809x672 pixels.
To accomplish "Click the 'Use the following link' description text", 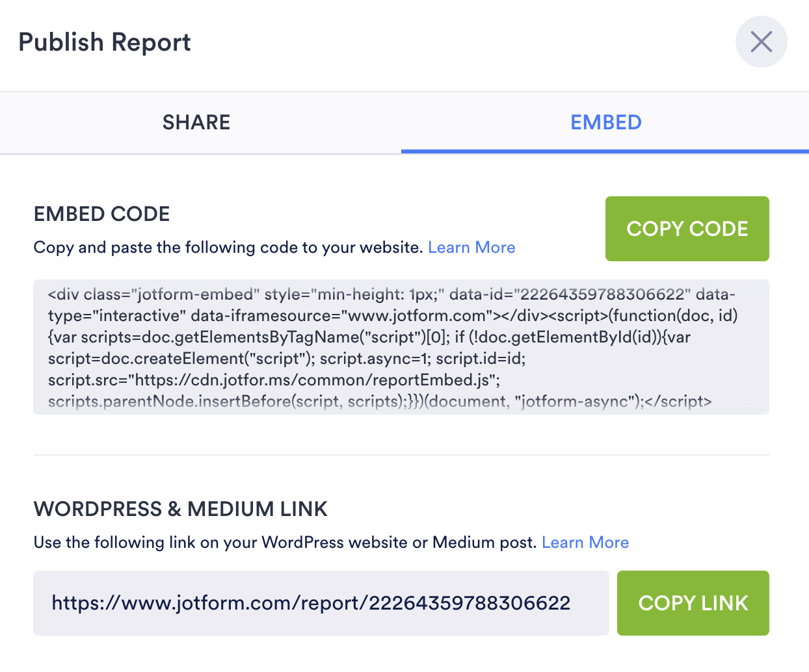I will coord(285,543).
